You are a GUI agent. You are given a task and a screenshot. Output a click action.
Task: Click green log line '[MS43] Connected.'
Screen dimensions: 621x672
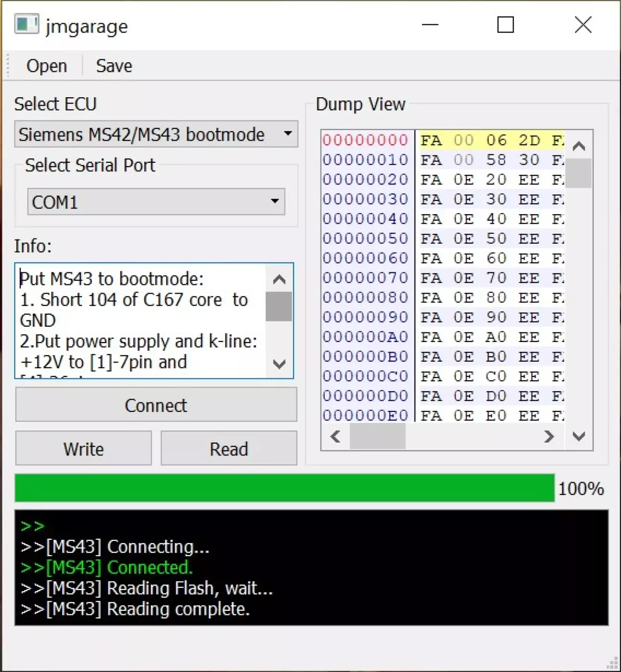pyautogui.click(x=107, y=567)
